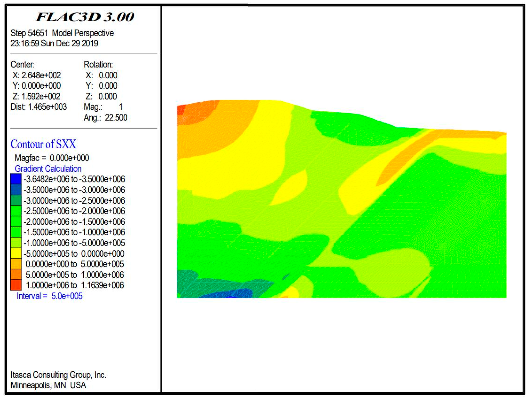The width and height of the screenshot is (532, 400).
Task: Toggle the Magfac display setting
Action: coord(52,158)
